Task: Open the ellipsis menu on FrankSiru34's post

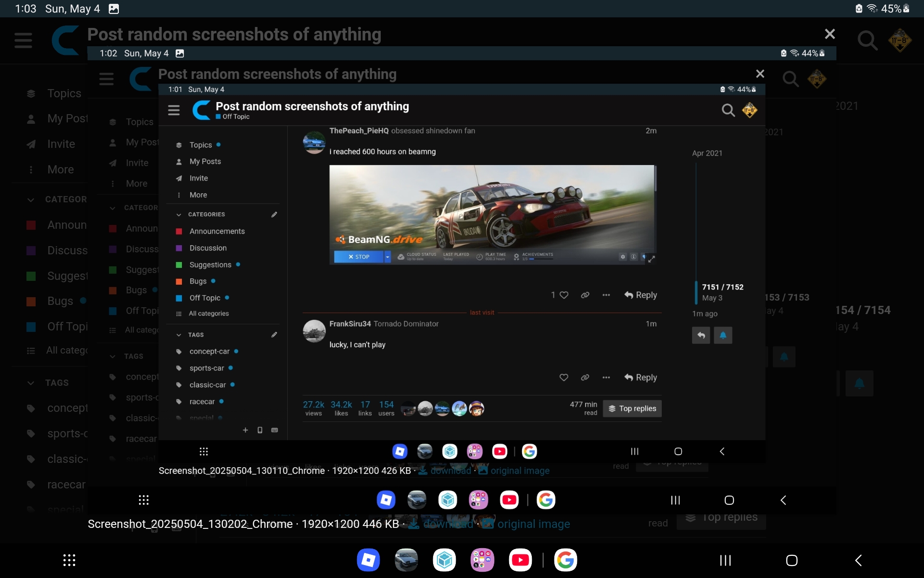Action: click(606, 378)
